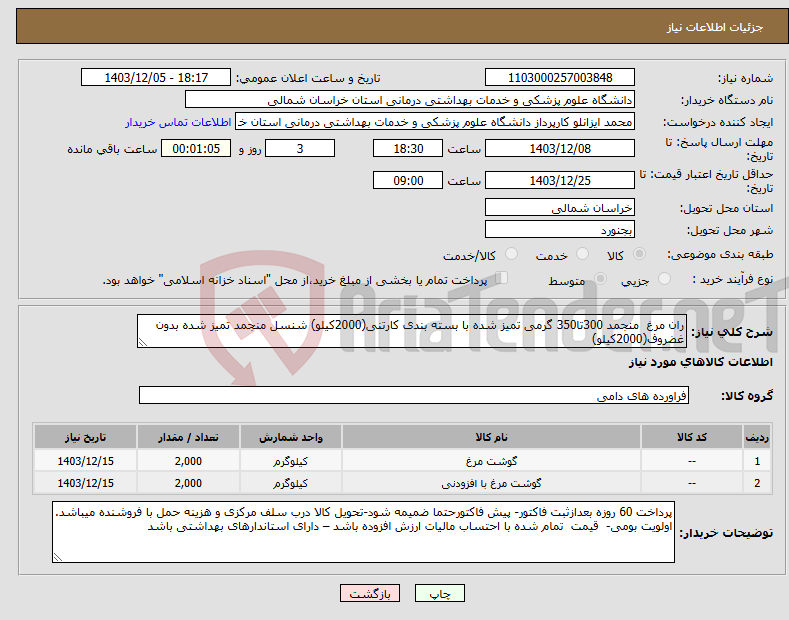
Task: Click the نام دستگاه خریدار field
Action: click(x=410, y=100)
